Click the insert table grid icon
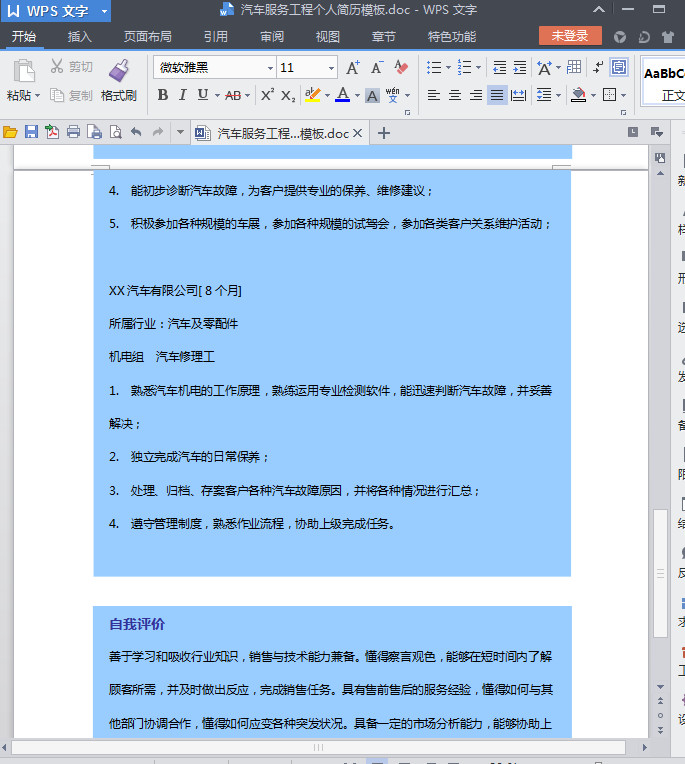685x764 pixels. (x=574, y=67)
